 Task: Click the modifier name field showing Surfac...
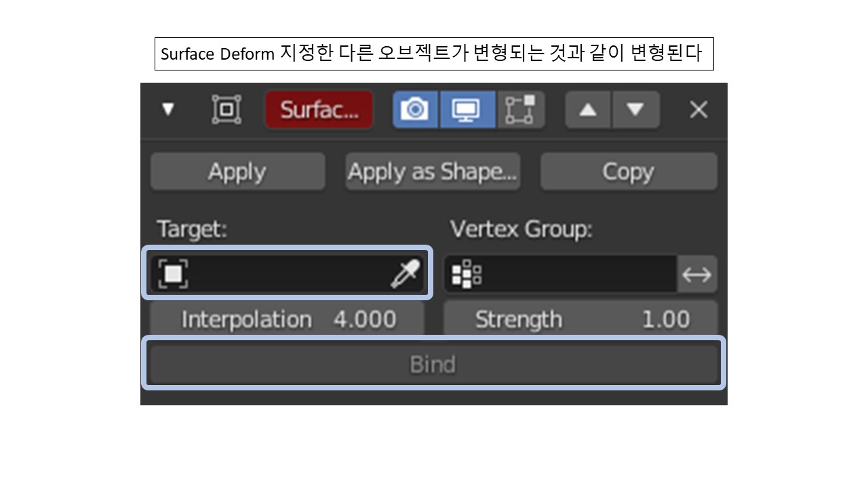tap(319, 109)
